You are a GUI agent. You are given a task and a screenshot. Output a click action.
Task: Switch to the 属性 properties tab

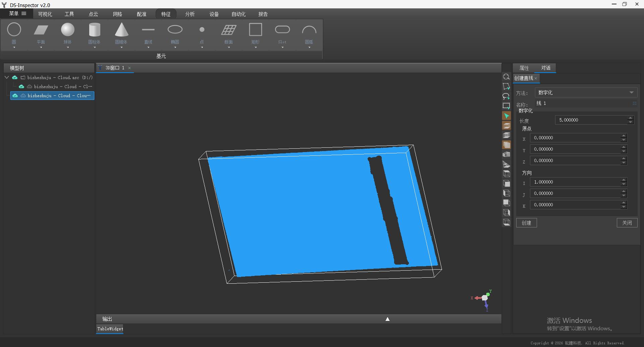tap(524, 68)
